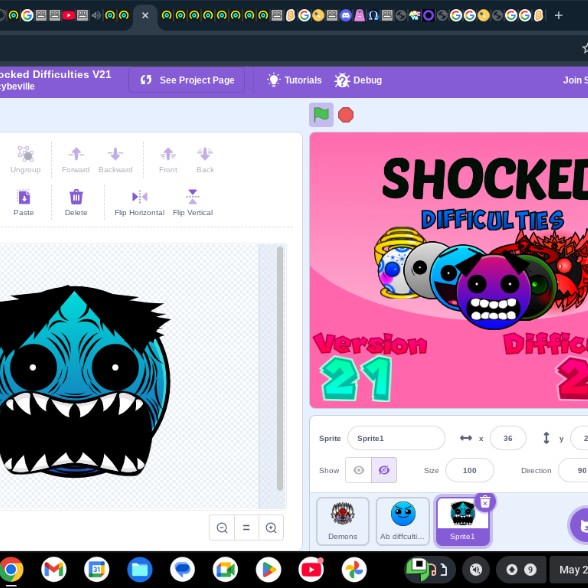Hide the sprite with crossed-eye toggle

384,470
